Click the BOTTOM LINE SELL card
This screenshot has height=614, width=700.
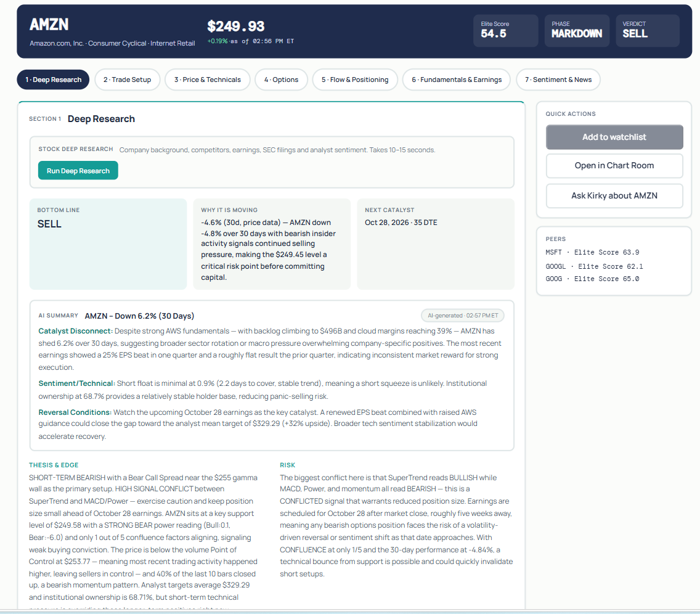coord(108,244)
